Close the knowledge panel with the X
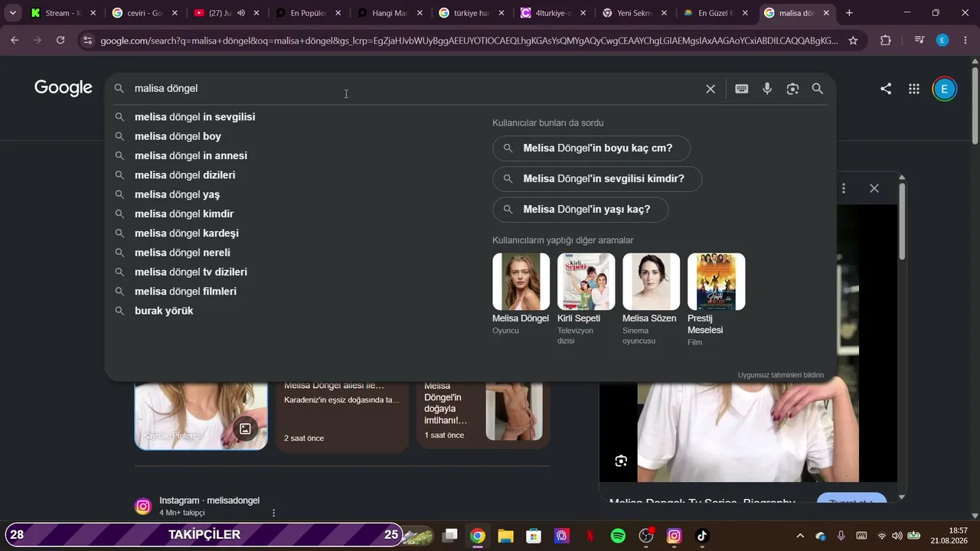 pyautogui.click(x=874, y=188)
